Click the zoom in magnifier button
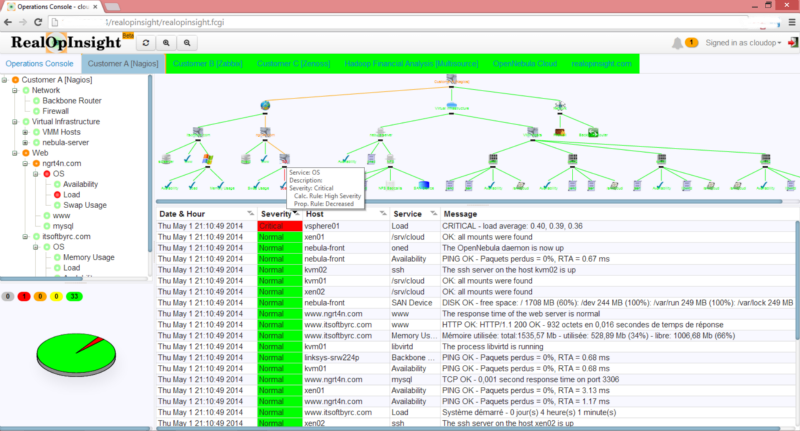 point(166,43)
